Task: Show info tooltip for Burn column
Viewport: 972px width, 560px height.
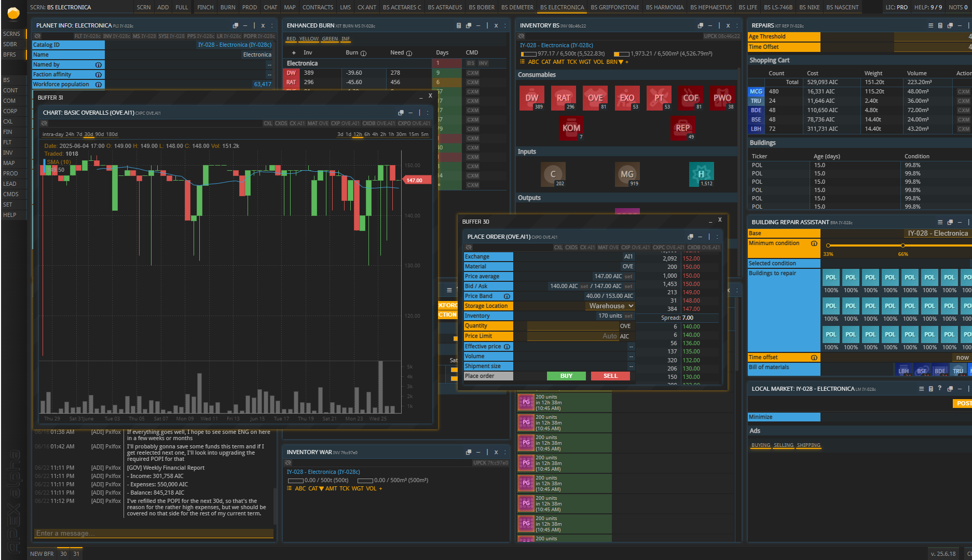Action: point(363,53)
